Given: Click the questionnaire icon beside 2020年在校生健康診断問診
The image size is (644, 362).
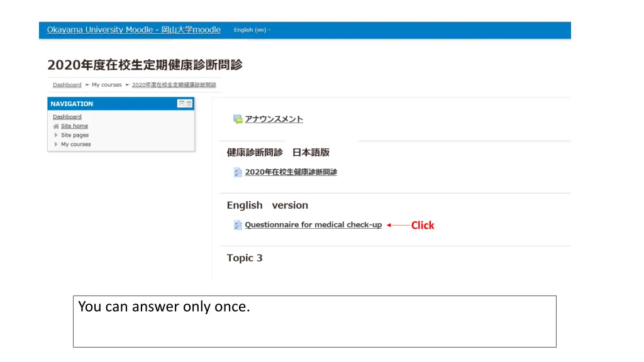Looking at the screenshot, I should point(238,172).
